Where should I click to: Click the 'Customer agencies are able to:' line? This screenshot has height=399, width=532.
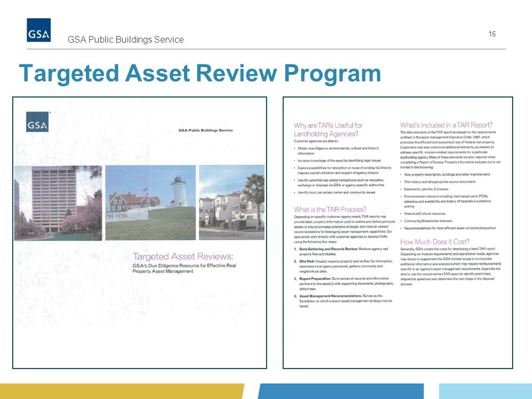point(316,141)
